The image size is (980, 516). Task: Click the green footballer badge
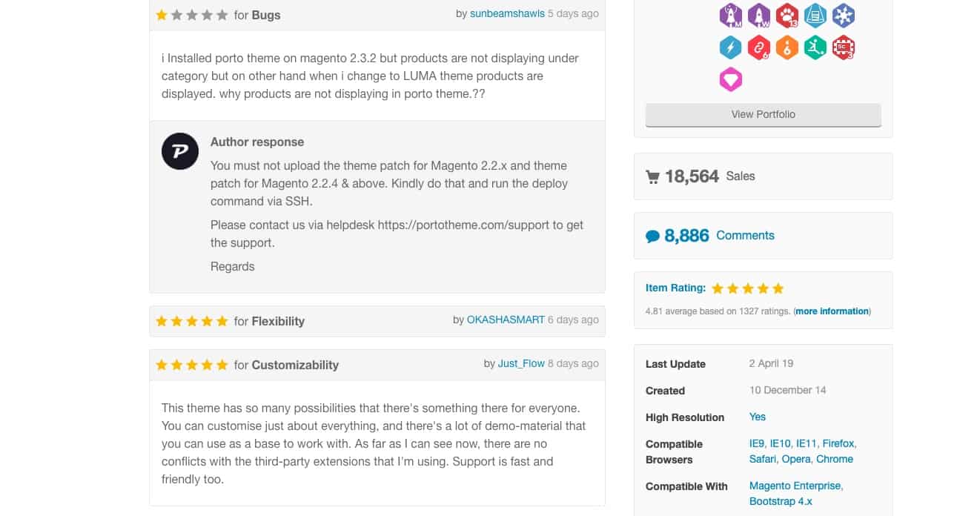click(815, 47)
